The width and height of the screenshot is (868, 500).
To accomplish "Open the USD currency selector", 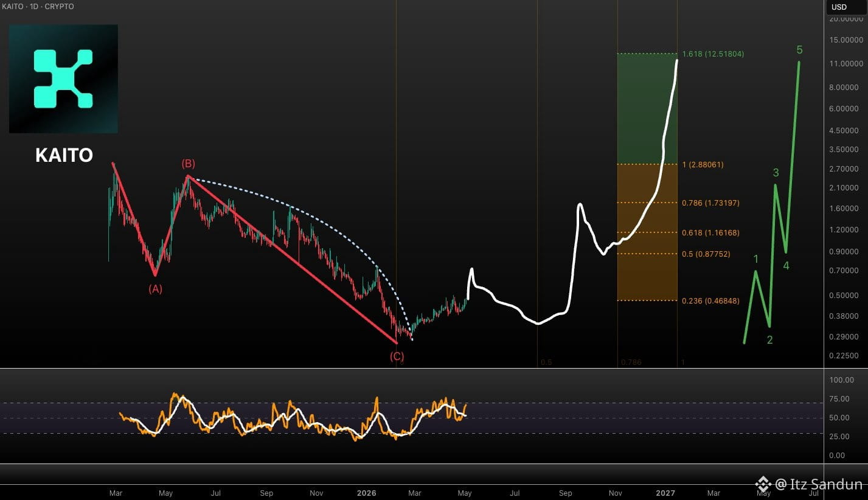I will (839, 7).
